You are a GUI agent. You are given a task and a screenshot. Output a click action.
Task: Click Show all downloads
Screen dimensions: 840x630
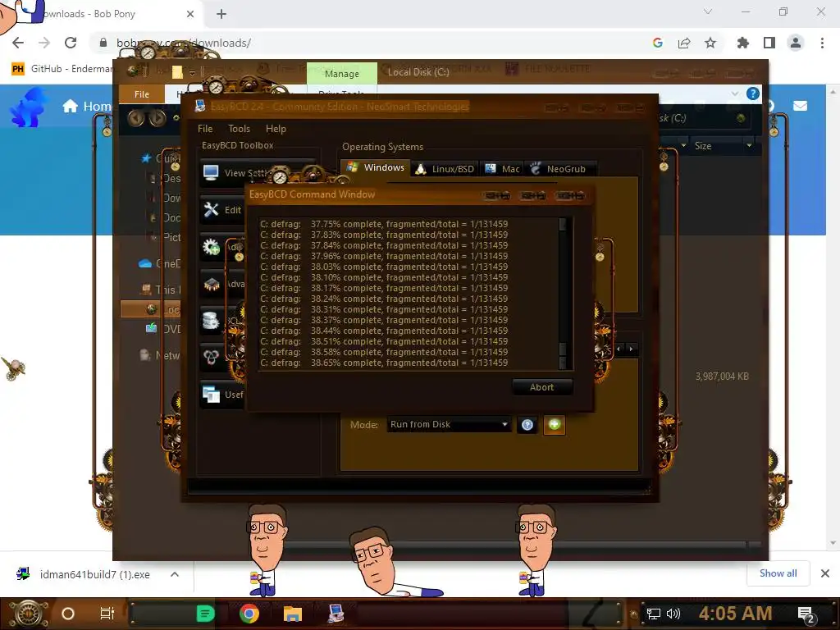(778, 573)
